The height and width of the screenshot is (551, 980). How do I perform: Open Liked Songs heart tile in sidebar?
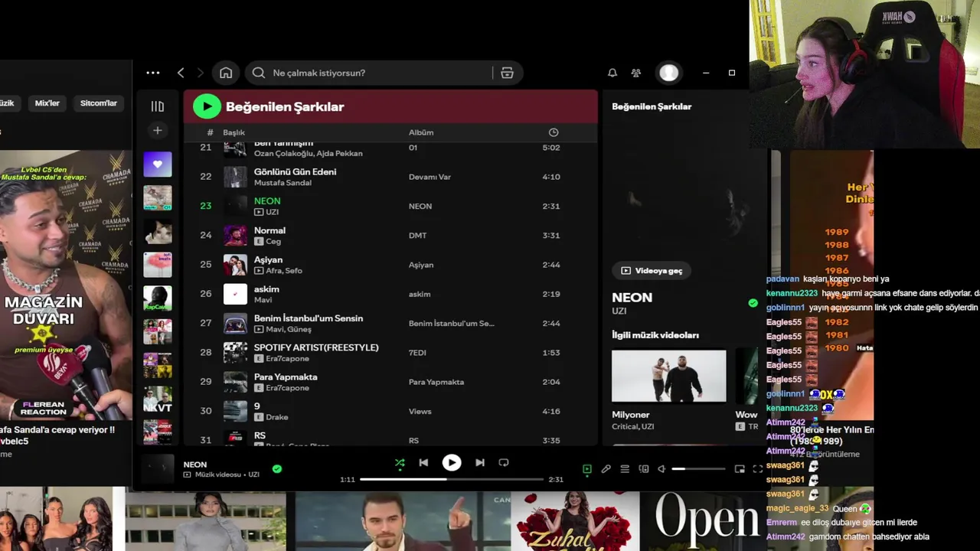pyautogui.click(x=158, y=164)
